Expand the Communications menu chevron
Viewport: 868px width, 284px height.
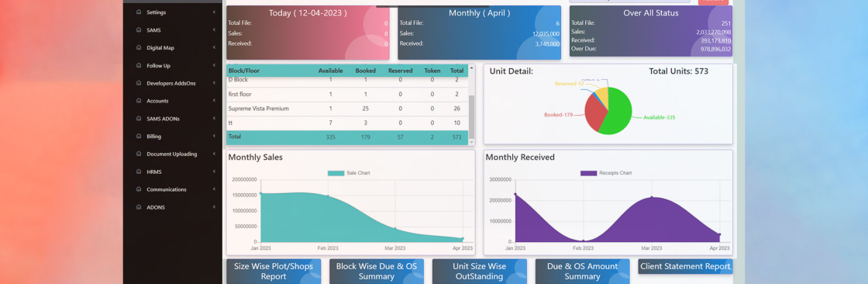[214, 189]
